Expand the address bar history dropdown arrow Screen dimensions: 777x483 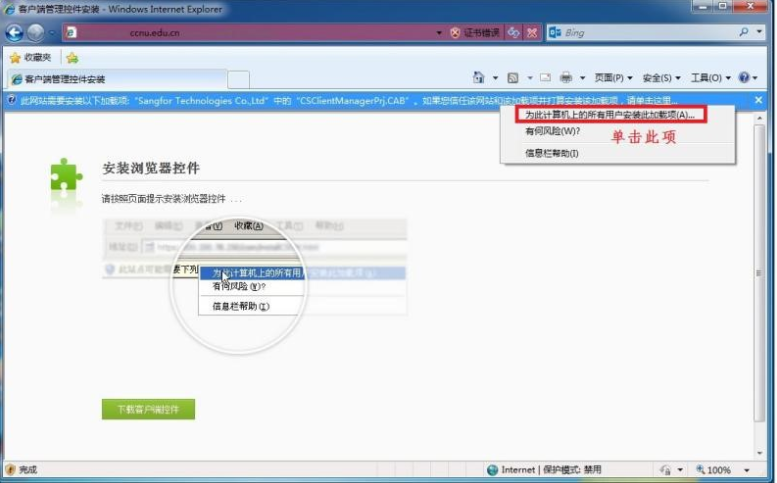(439, 33)
